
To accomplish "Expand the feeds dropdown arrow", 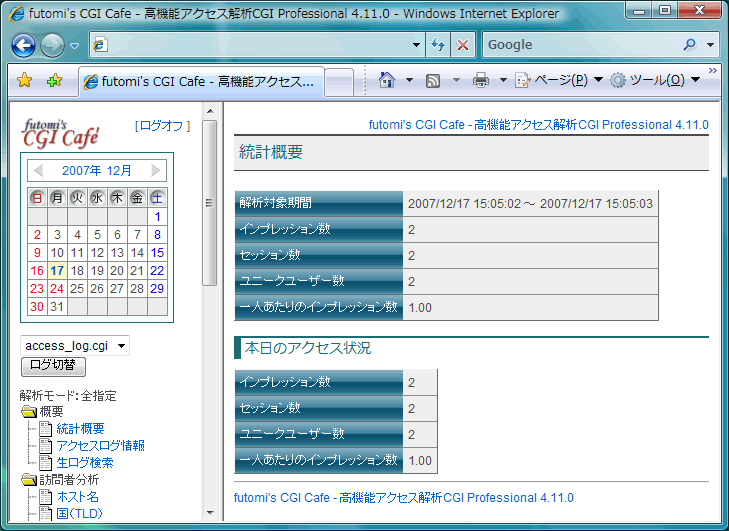I will pos(456,80).
